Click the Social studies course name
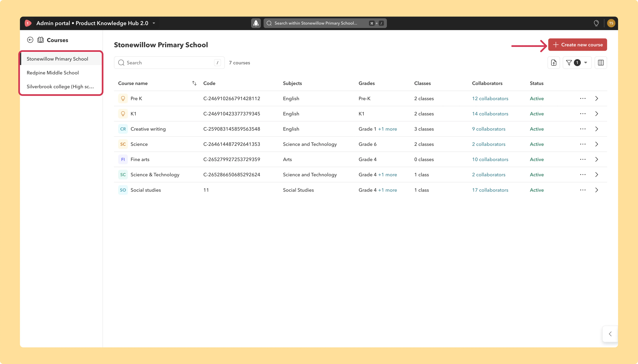This screenshot has width=638, height=364. pos(146,190)
